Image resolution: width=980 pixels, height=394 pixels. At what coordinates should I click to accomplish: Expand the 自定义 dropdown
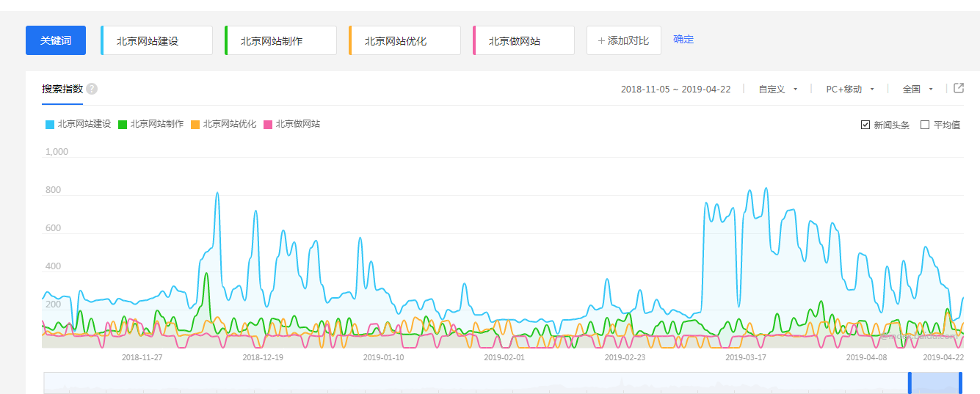[778, 90]
